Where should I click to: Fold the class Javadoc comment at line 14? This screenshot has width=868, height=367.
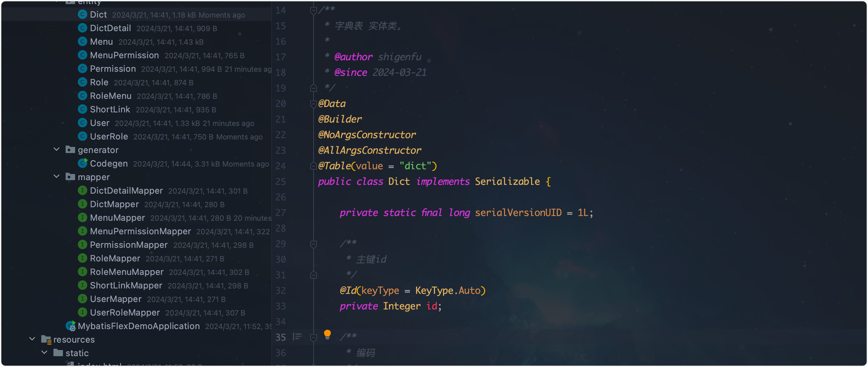[313, 10]
